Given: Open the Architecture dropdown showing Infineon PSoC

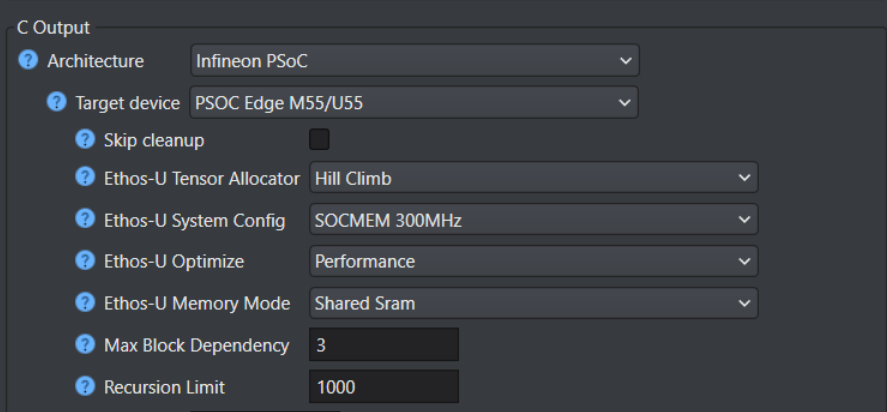Looking at the screenshot, I should 414,61.
